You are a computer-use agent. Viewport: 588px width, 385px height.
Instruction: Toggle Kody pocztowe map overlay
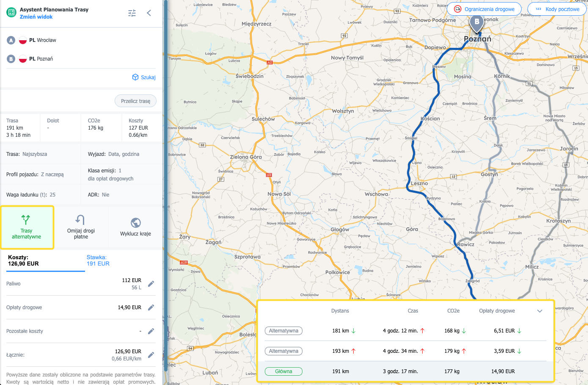click(557, 9)
